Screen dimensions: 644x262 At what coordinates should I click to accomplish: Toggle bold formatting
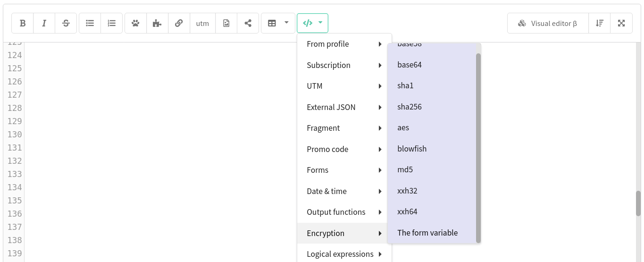pyautogui.click(x=23, y=23)
